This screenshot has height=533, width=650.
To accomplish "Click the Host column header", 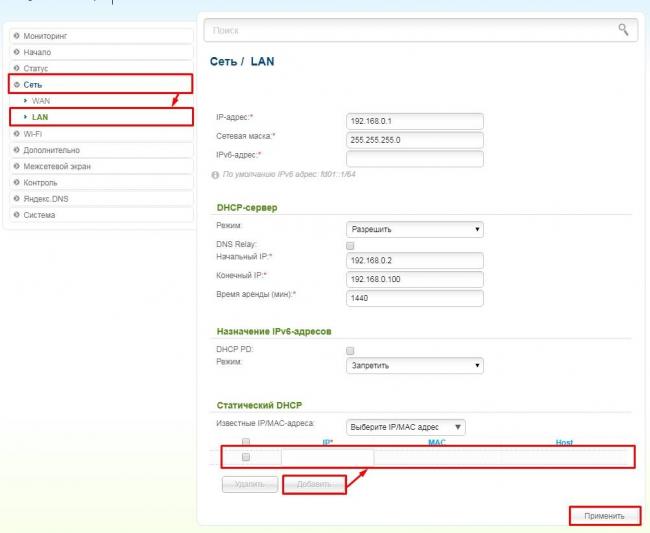I will [x=564, y=443].
